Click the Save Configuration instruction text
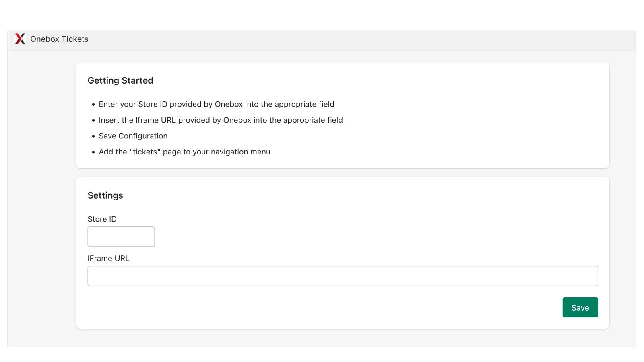The width and height of the screenshot is (644, 362). (133, 136)
